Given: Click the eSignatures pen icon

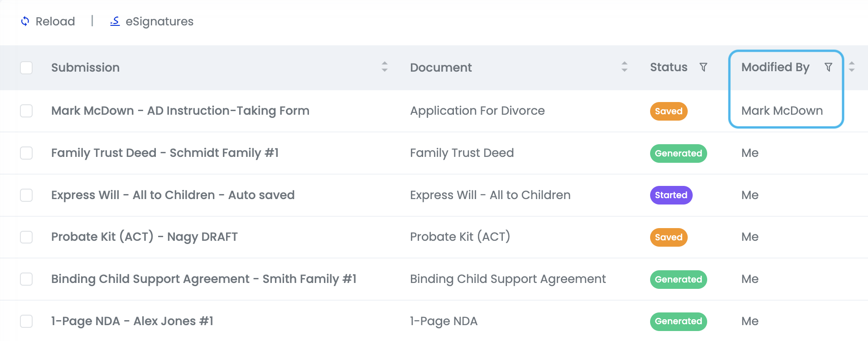Looking at the screenshot, I should tap(115, 21).
